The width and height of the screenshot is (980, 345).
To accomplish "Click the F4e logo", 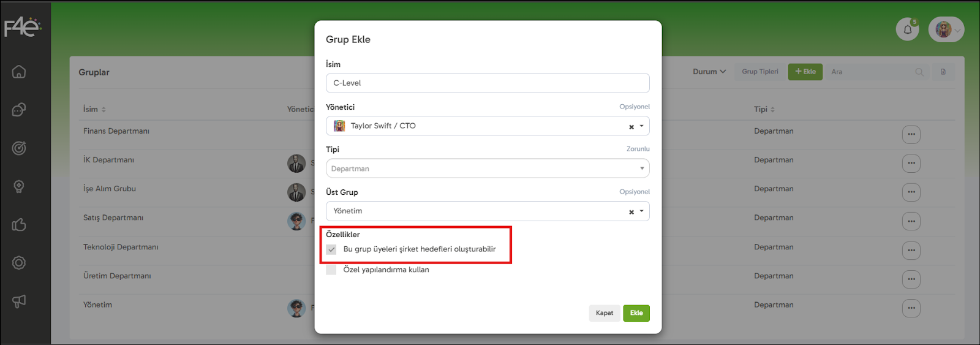I will click(23, 28).
